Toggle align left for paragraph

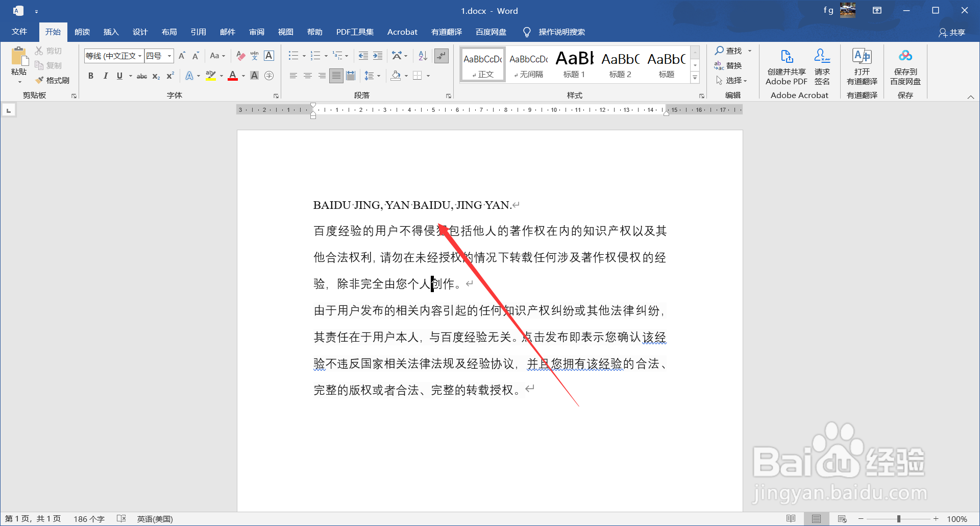point(293,76)
